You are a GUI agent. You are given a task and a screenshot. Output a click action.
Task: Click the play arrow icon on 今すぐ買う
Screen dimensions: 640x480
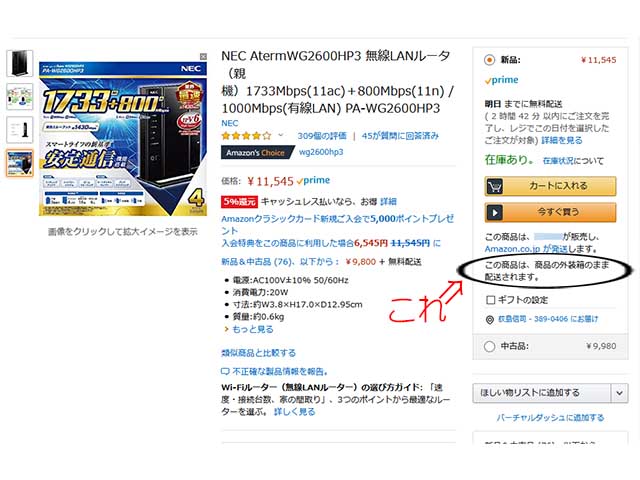pos(495,212)
